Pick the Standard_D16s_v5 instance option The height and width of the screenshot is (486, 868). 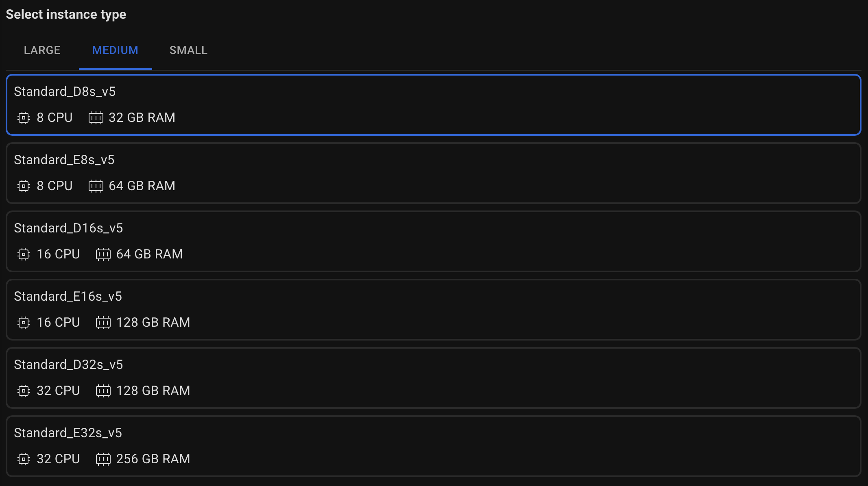[x=434, y=241]
